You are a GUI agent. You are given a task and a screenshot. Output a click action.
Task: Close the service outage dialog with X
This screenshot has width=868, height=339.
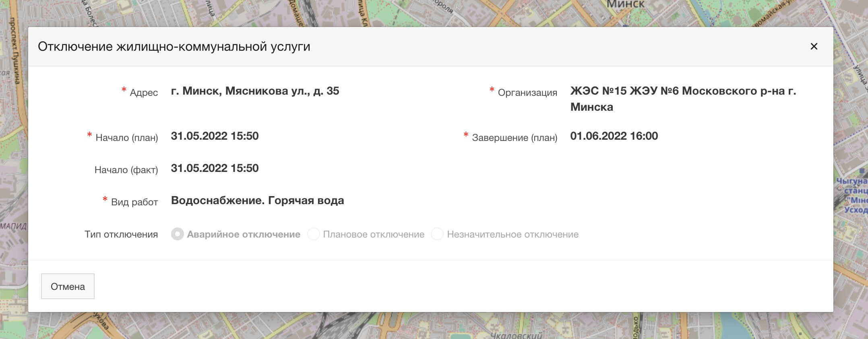(x=814, y=47)
